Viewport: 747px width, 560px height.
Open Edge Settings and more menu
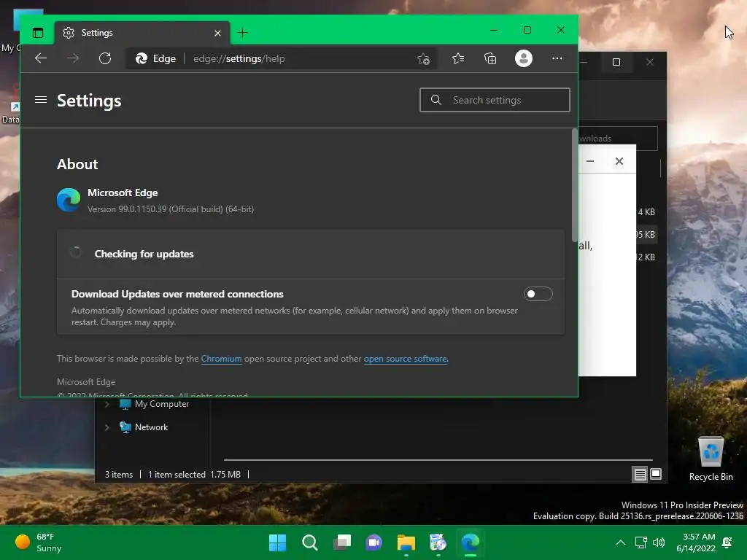[x=557, y=58]
